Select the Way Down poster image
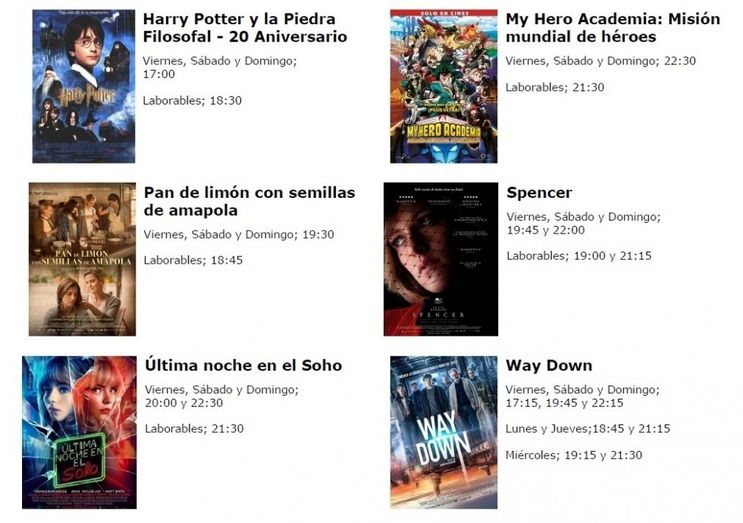Screen dimensions: 743x523 pos(444,433)
